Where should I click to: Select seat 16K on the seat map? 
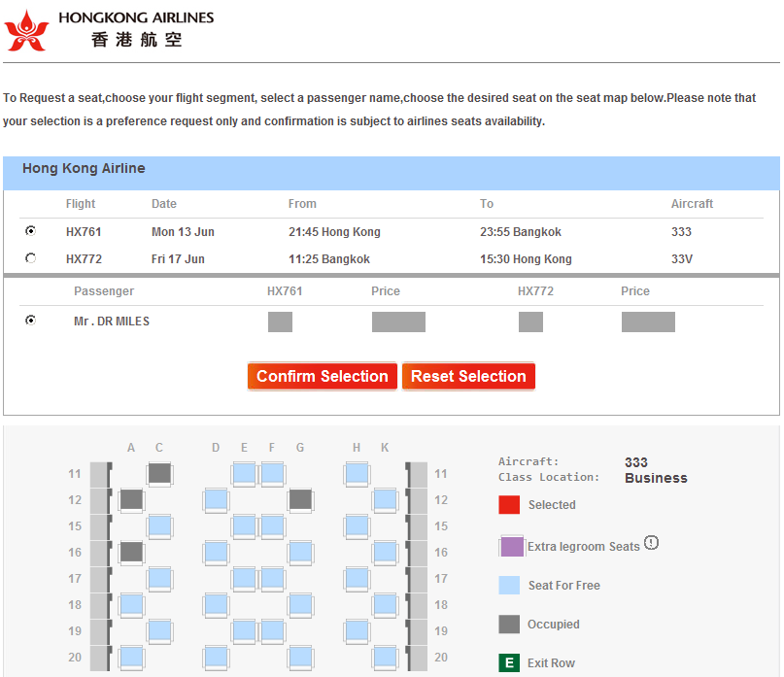coord(385,553)
